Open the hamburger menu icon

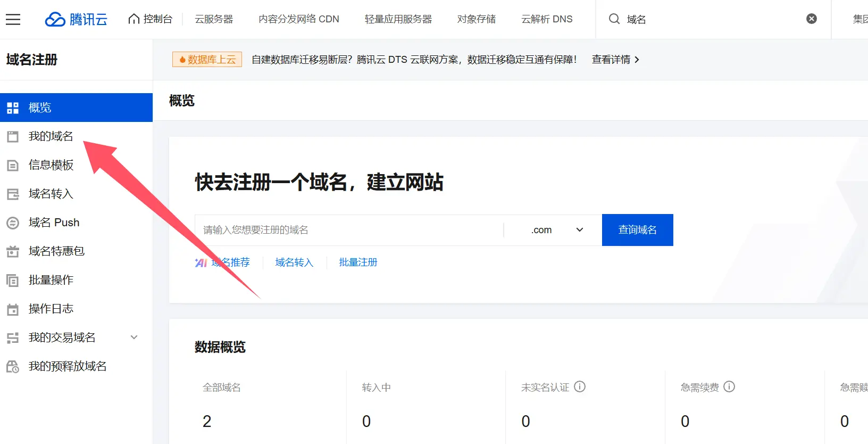pos(13,20)
